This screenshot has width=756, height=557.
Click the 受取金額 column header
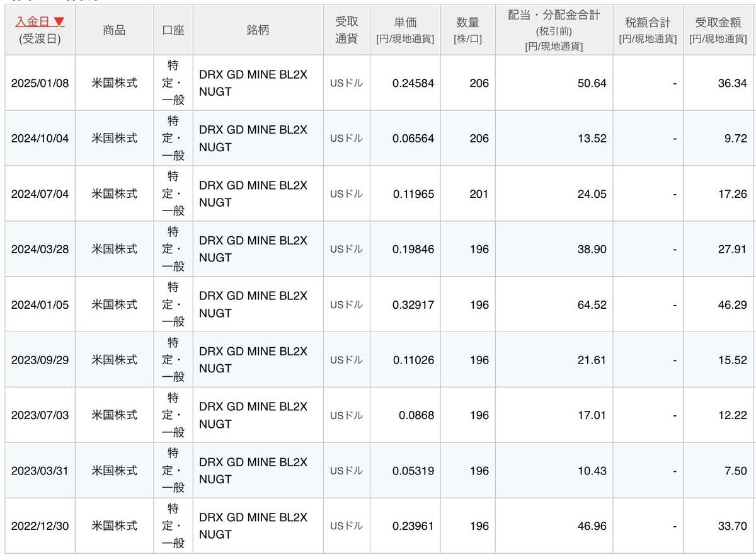tap(717, 30)
